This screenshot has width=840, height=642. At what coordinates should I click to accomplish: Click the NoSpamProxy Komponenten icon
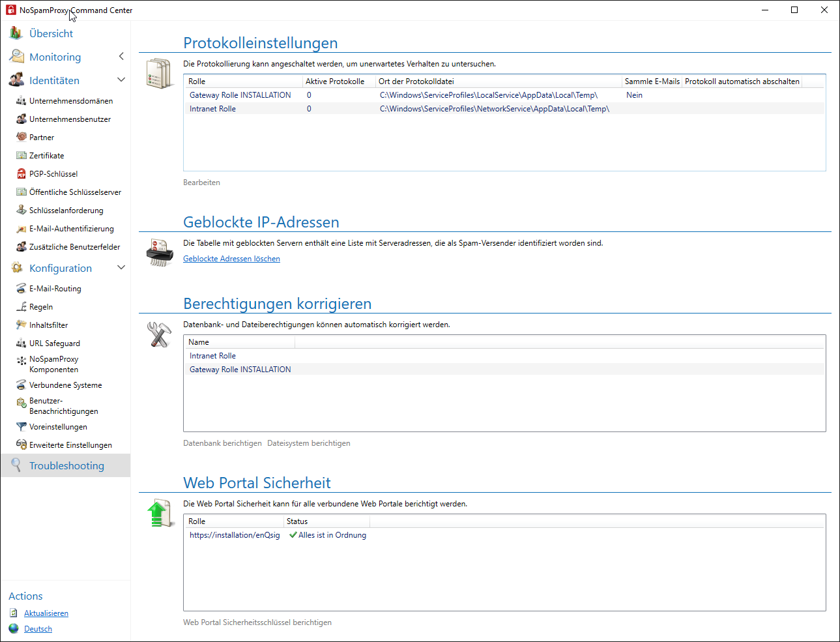click(22, 360)
